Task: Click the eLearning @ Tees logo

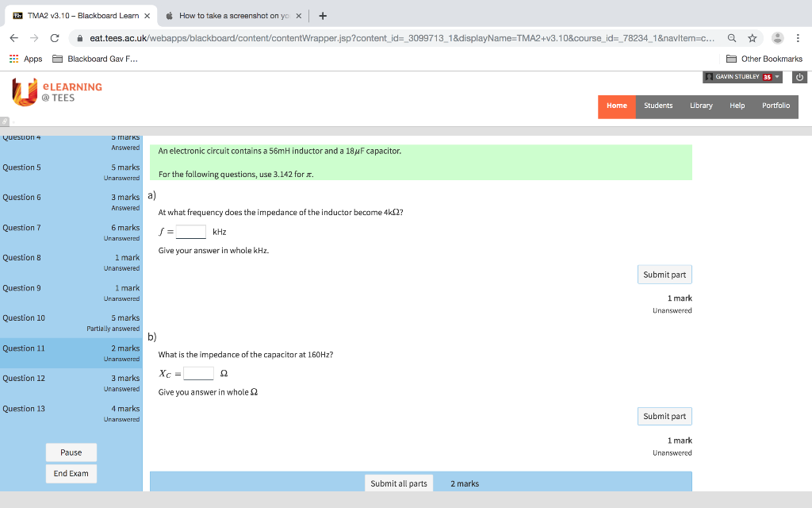Action: click(57, 92)
